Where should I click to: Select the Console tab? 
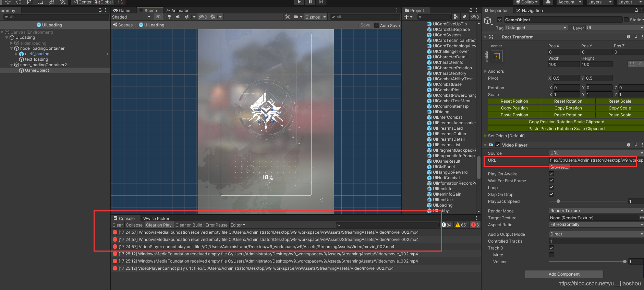[124, 219]
